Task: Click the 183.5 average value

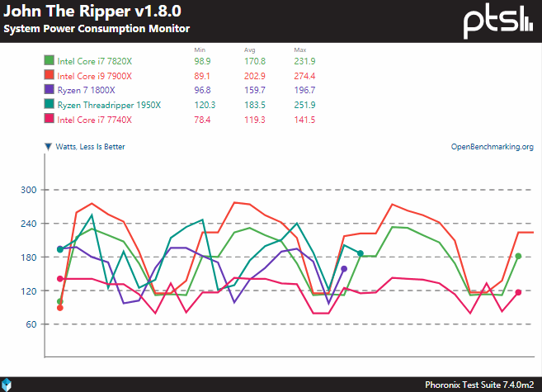Action: coord(255,105)
